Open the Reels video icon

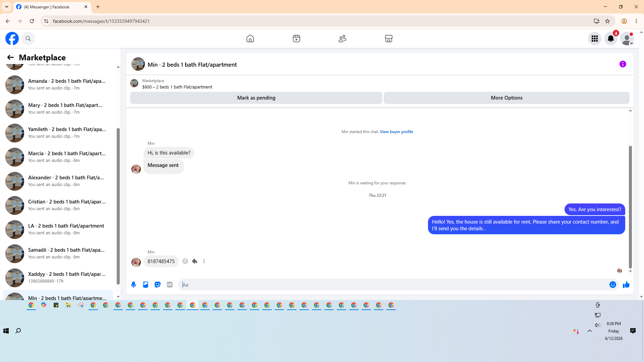(297, 39)
